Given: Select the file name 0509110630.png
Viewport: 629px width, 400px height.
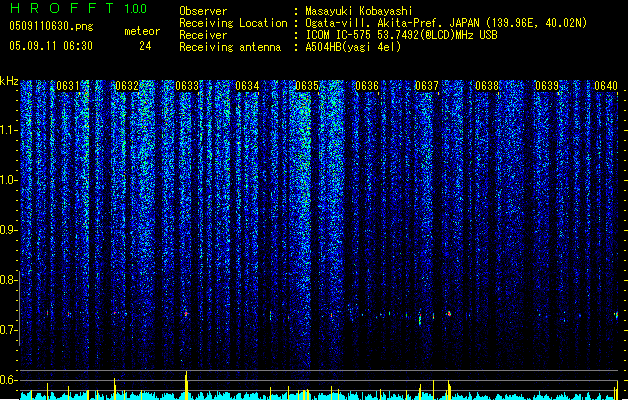Looking at the screenshot, I should coord(51,26).
